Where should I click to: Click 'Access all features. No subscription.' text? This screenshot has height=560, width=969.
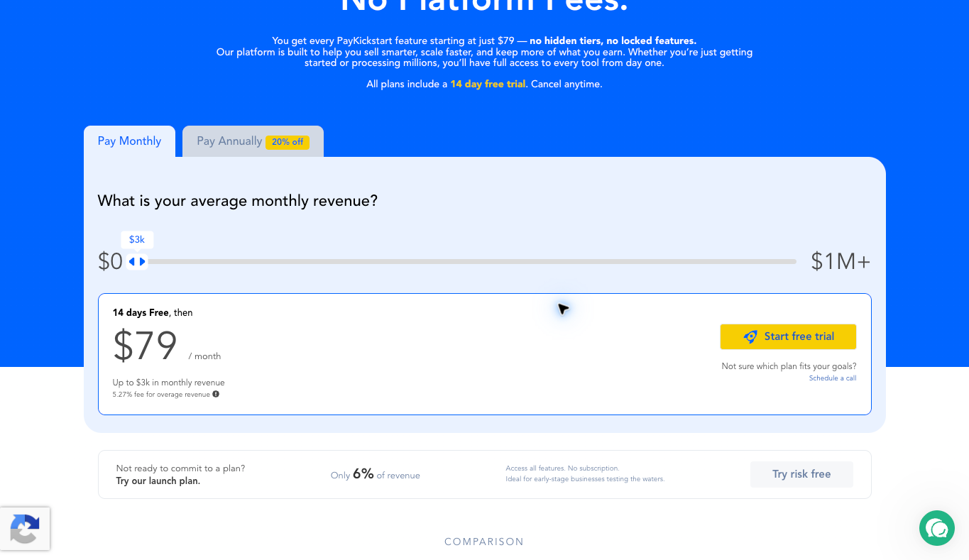pos(562,468)
